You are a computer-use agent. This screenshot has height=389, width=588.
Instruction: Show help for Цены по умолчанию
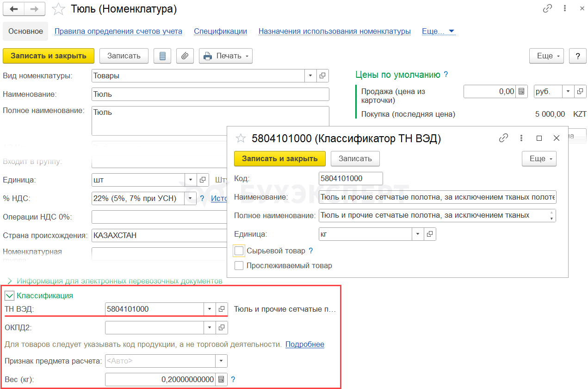[446, 74]
